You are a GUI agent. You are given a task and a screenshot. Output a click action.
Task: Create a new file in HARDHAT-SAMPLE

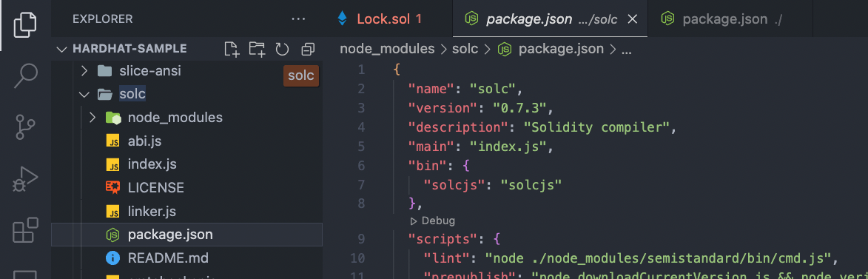click(232, 50)
